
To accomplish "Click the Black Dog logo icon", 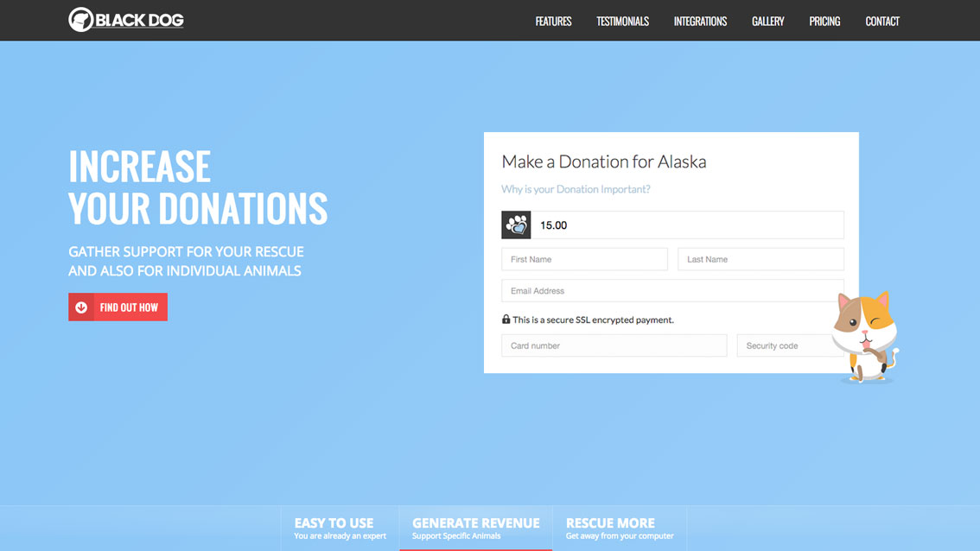I will (x=80, y=20).
